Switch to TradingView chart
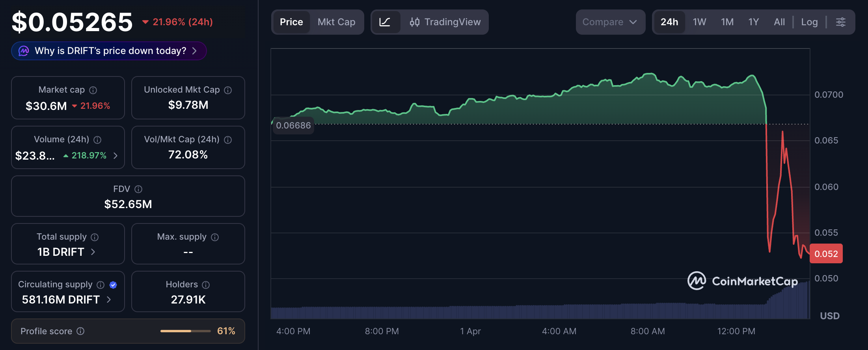The height and width of the screenshot is (350, 868). (x=445, y=22)
